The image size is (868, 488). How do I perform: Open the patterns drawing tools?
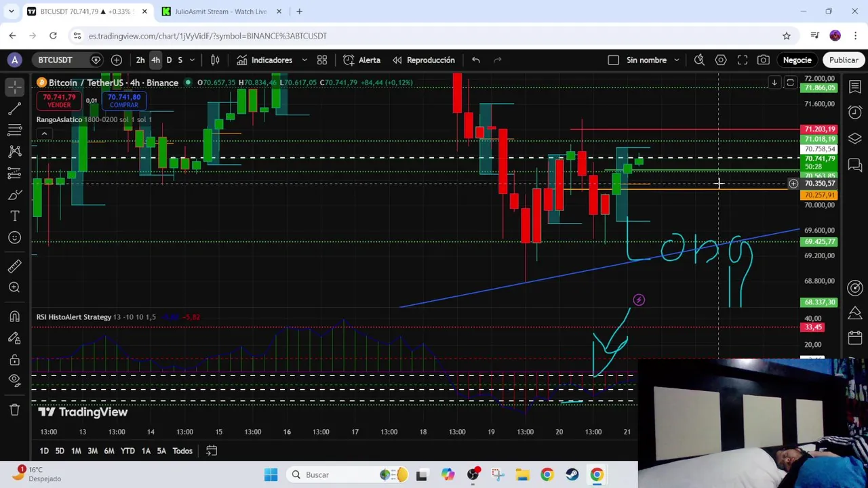tap(15, 151)
